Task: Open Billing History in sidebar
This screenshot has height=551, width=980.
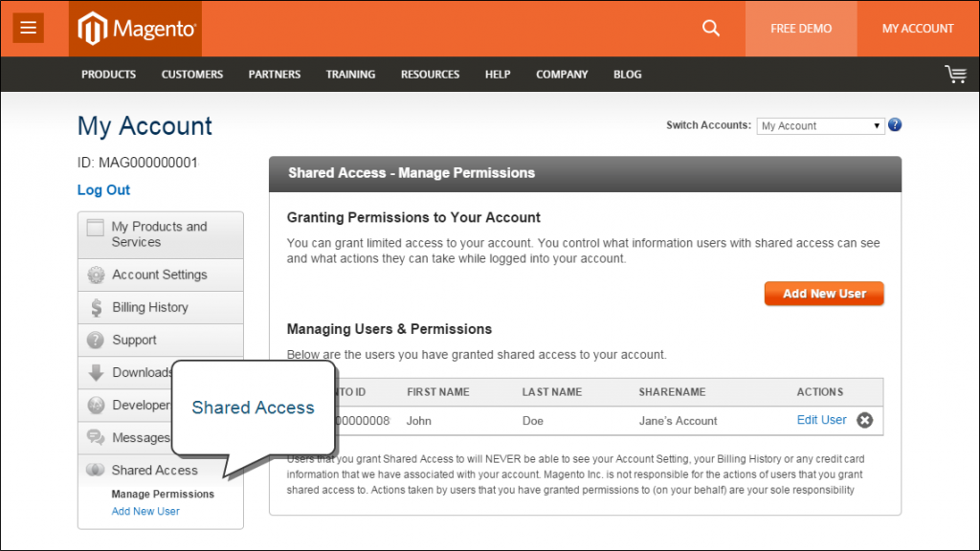Action: tap(161, 307)
